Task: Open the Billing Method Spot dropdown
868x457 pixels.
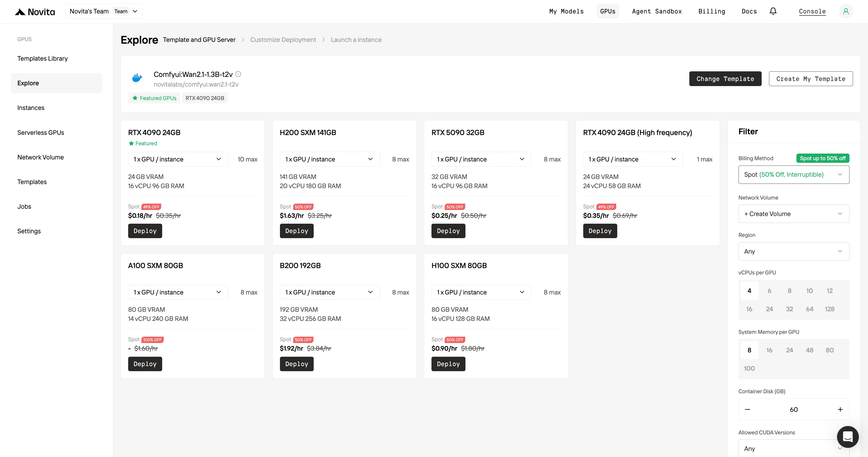Action: click(794, 175)
